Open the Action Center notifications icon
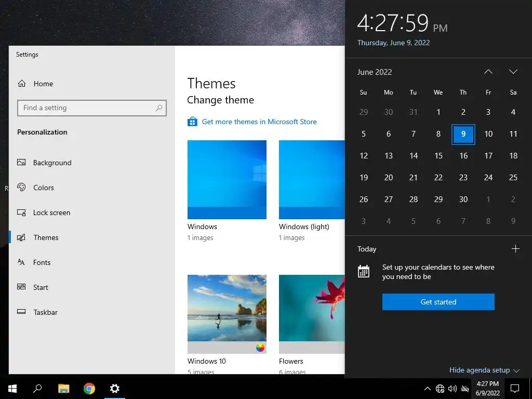This screenshot has width=532, height=399. (515, 389)
